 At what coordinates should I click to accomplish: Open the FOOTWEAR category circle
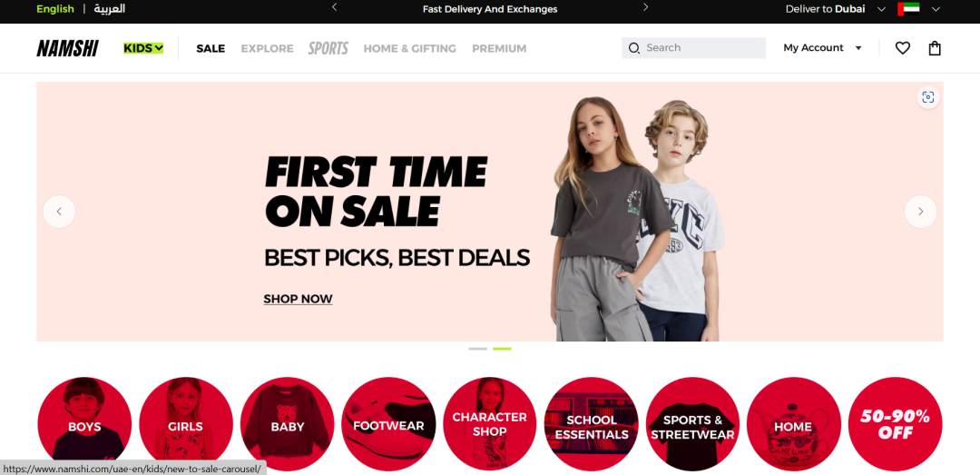(x=388, y=423)
